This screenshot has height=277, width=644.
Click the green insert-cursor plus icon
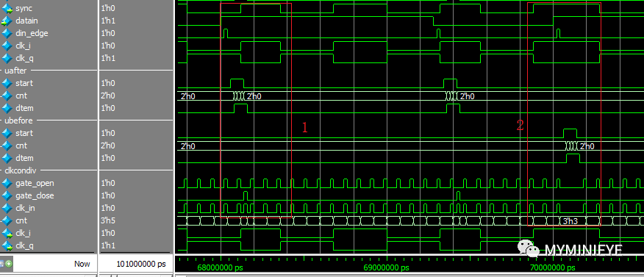click(9, 264)
